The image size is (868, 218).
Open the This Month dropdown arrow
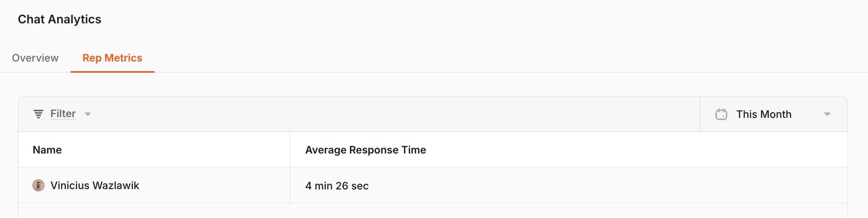pyautogui.click(x=827, y=114)
